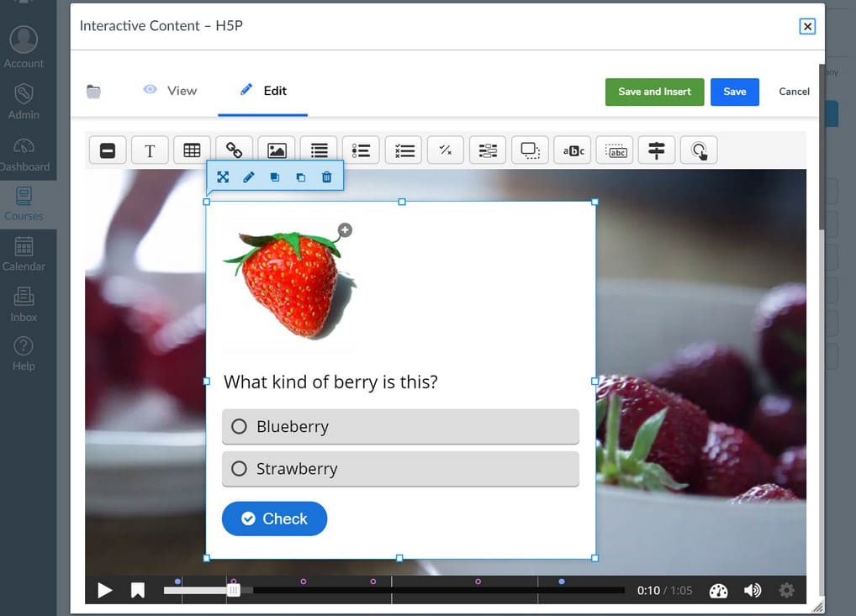Mute the video volume
Image resolution: width=856 pixels, height=616 pixels.
point(753,591)
